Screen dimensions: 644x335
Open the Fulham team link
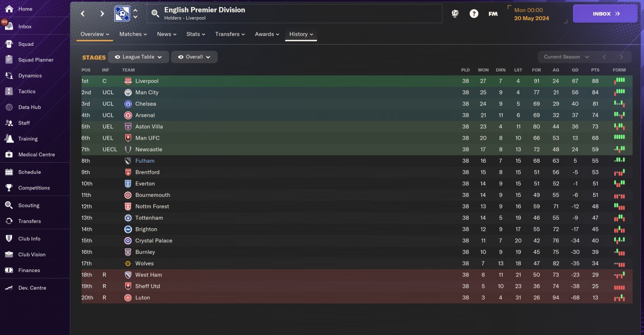(145, 161)
